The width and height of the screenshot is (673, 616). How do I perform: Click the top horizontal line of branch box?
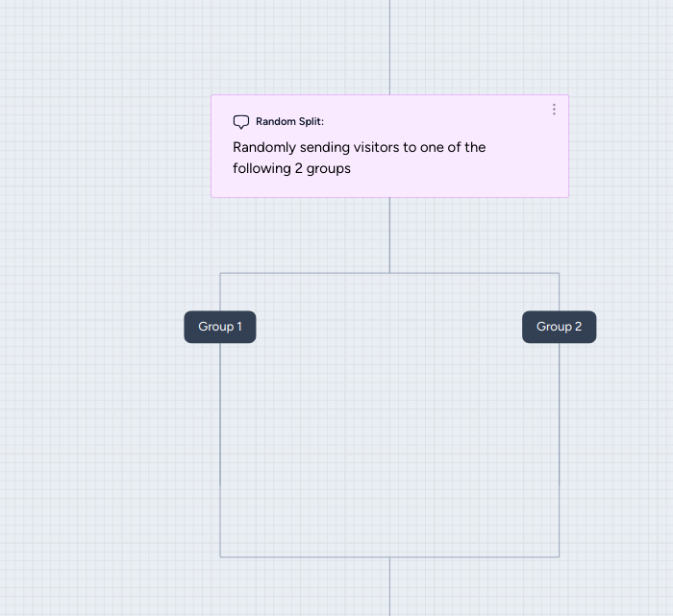click(308, 273)
